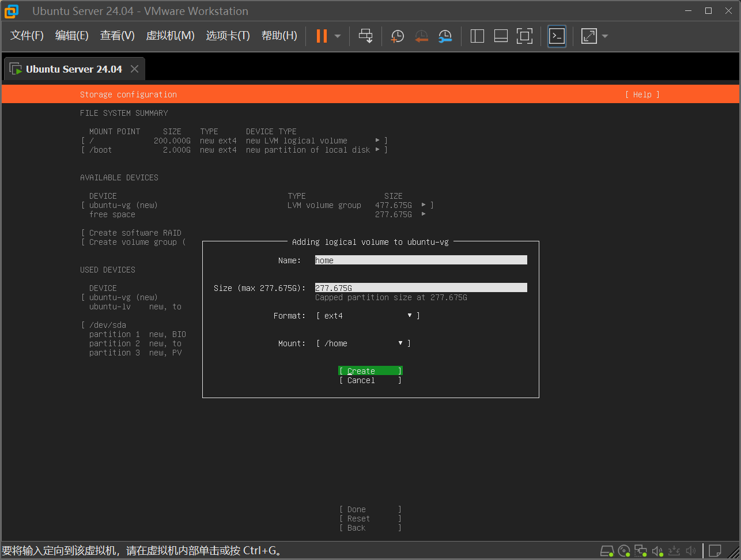Screen dimensions: 741x560
Task: Open the 选项卡(T) menu
Action: tap(228, 36)
